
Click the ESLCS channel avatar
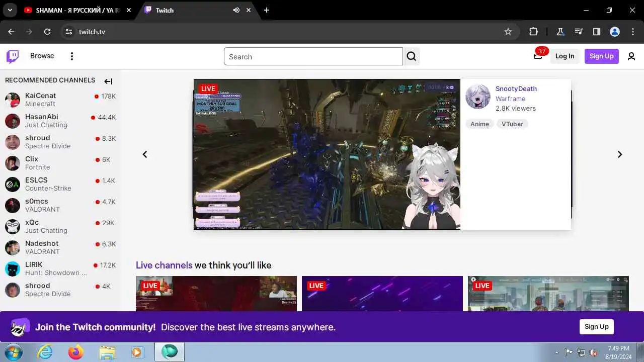(x=13, y=184)
